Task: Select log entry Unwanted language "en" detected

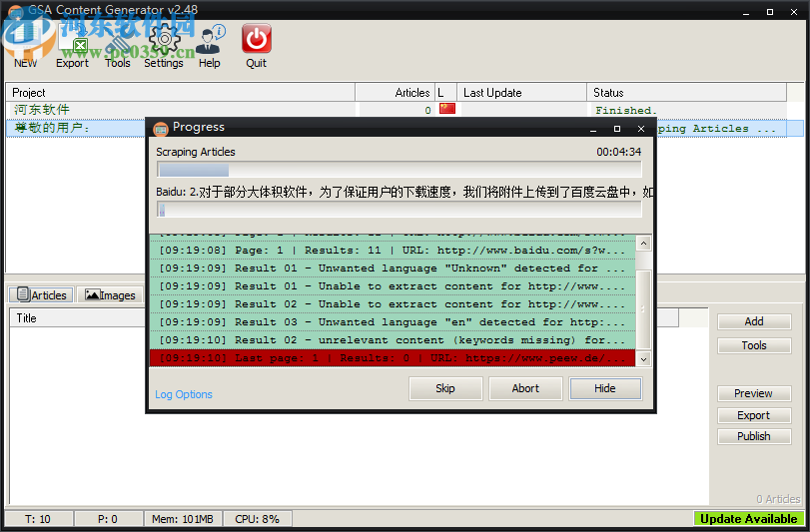Action: coord(393,322)
